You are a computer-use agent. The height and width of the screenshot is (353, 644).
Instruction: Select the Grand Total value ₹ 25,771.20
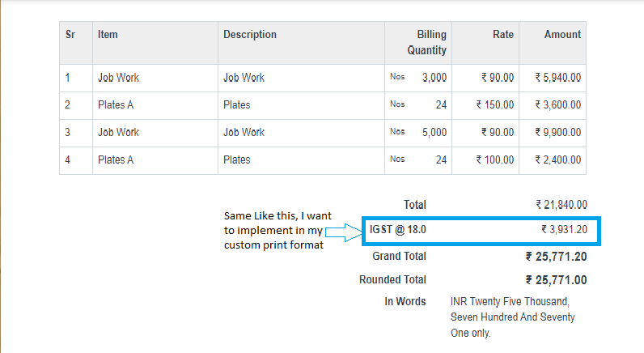pyautogui.click(x=557, y=257)
